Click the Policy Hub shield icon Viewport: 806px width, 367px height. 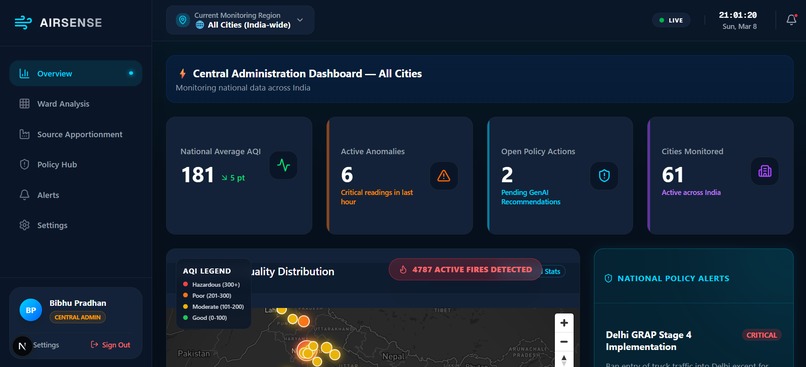24,164
